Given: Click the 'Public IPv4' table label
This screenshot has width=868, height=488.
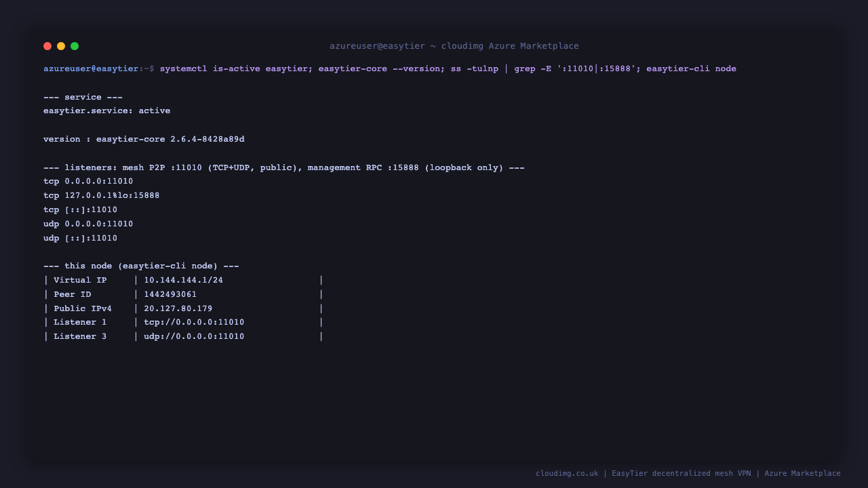Looking at the screenshot, I should (83, 308).
